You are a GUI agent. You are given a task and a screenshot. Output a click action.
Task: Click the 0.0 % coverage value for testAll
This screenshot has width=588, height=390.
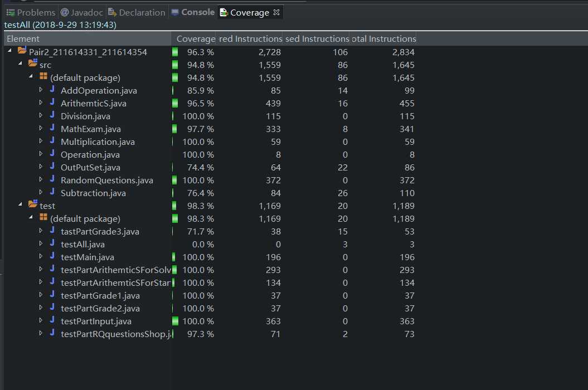(203, 245)
